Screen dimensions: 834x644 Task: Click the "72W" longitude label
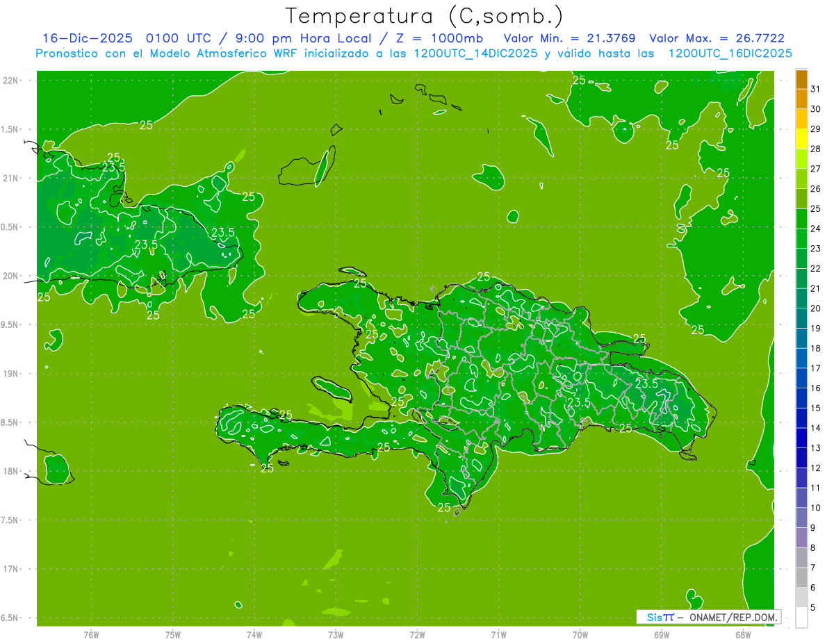click(x=417, y=634)
